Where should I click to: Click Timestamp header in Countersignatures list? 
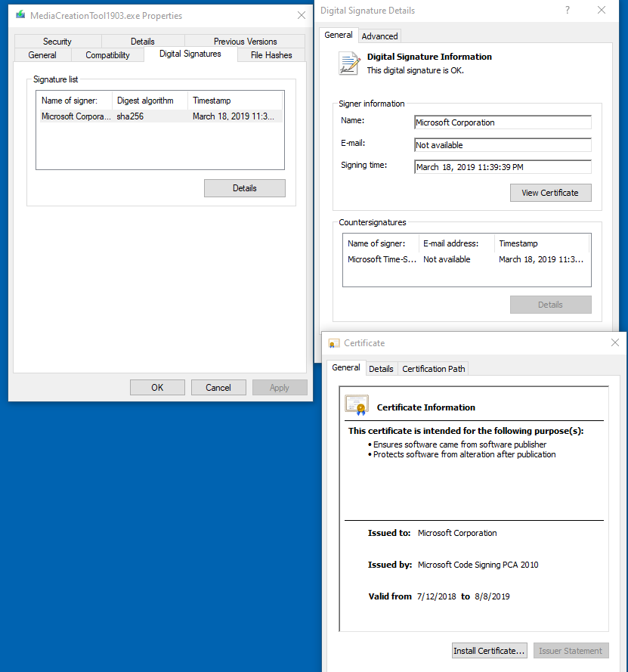click(x=542, y=243)
